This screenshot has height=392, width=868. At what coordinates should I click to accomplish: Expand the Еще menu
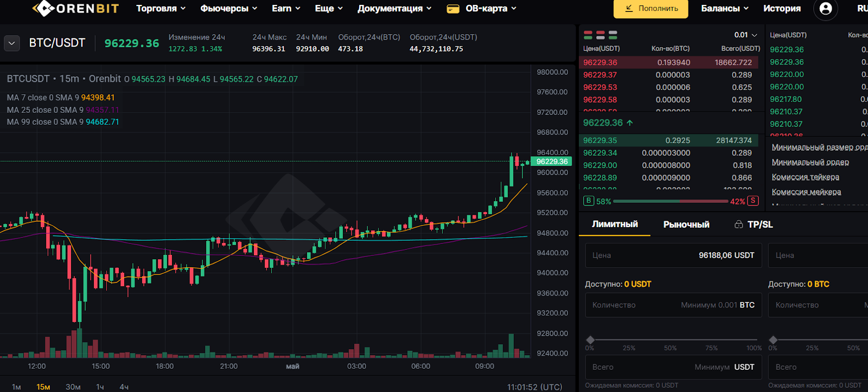click(x=329, y=9)
